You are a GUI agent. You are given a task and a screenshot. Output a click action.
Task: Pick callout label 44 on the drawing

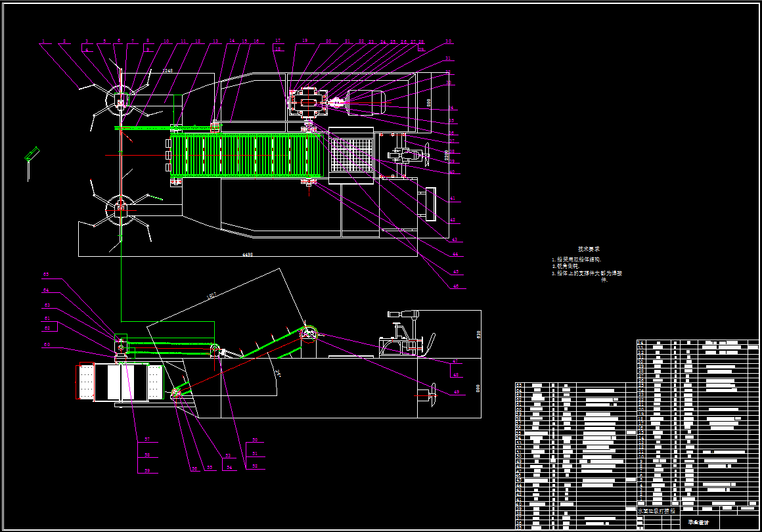(455, 254)
